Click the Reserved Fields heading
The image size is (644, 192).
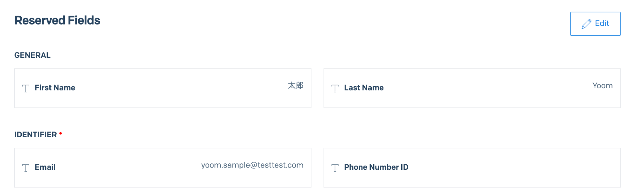click(57, 20)
